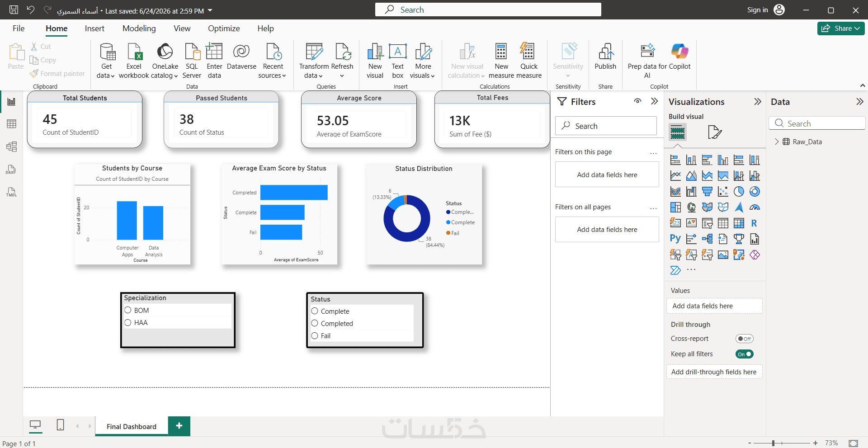The height and width of the screenshot is (448, 868).
Task: Click the Save icon in title bar
Action: pyautogui.click(x=14, y=9)
